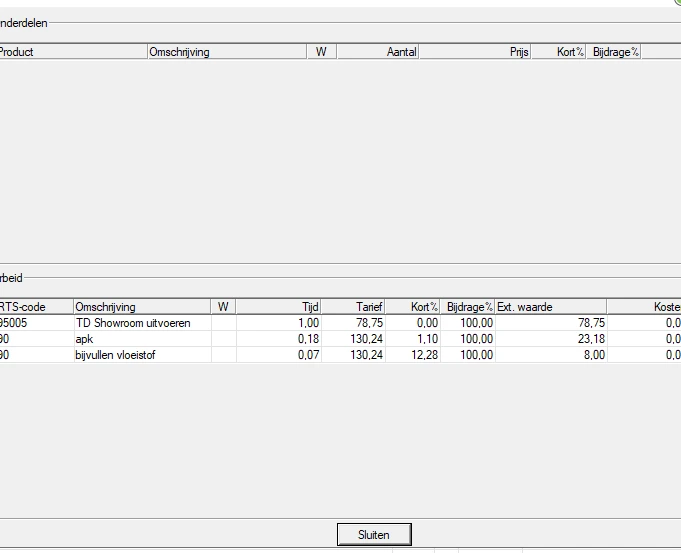The height and width of the screenshot is (553, 681).
Task: Click the Tijd column header
Action: tap(279, 307)
